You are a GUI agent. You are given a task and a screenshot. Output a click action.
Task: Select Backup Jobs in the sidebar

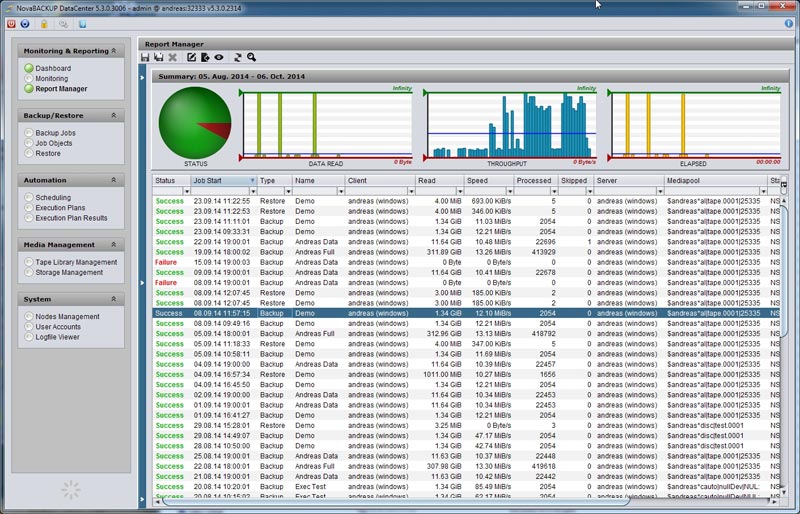coord(50,133)
